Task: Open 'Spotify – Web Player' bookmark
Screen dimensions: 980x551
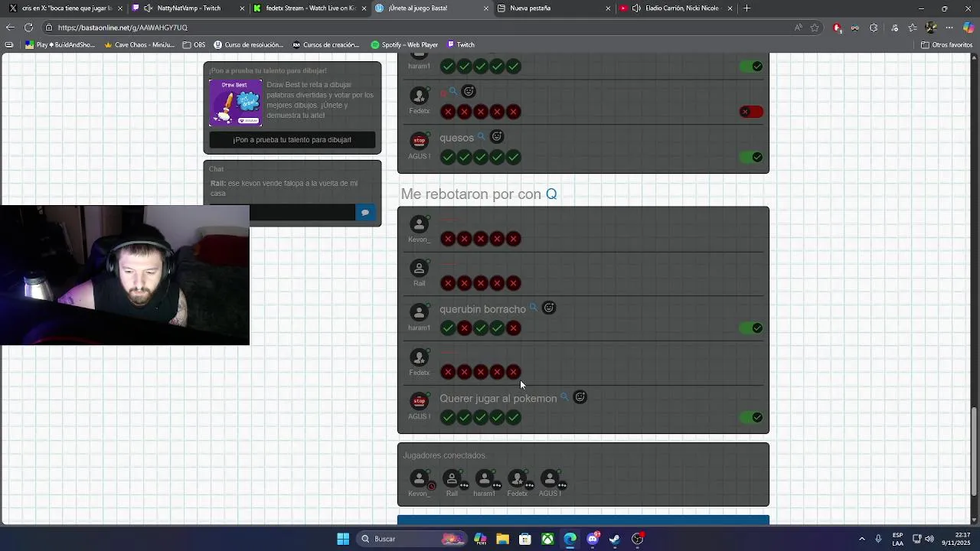Action: (x=404, y=44)
